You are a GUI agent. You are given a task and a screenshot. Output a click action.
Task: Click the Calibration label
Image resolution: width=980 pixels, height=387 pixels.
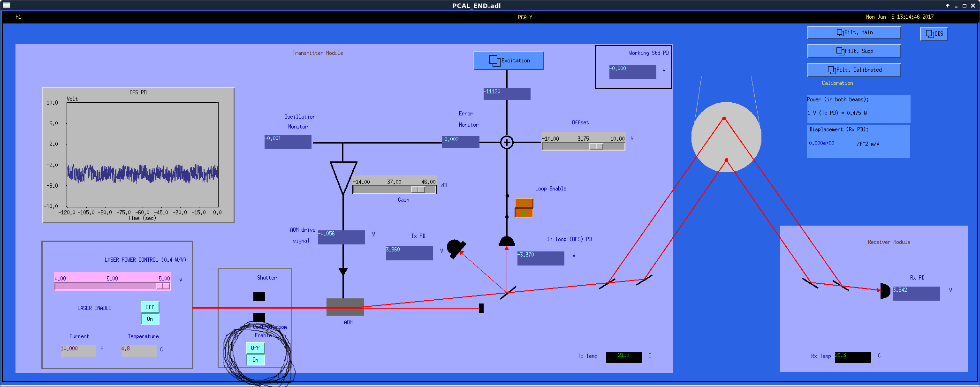click(837, 83)
